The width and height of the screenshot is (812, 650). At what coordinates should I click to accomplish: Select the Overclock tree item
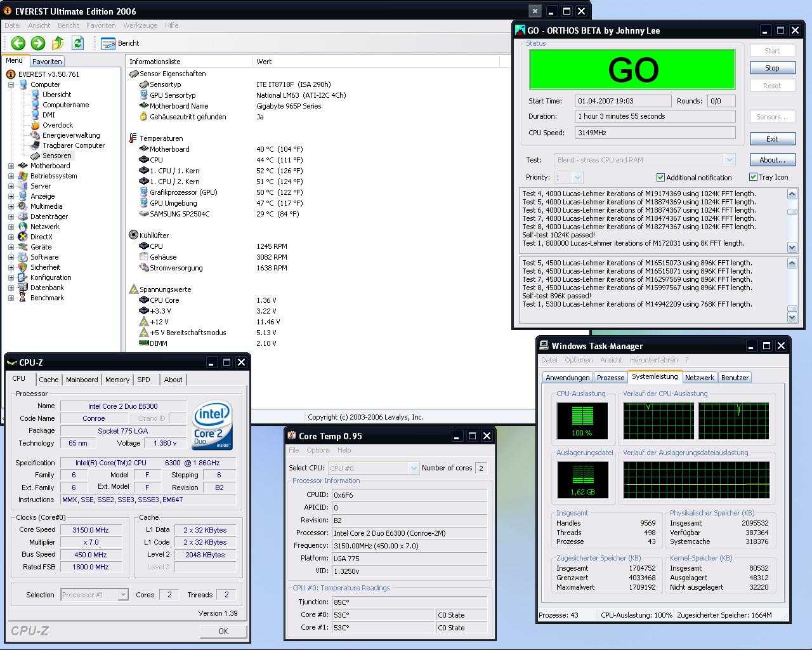click(x=57, y=125)
